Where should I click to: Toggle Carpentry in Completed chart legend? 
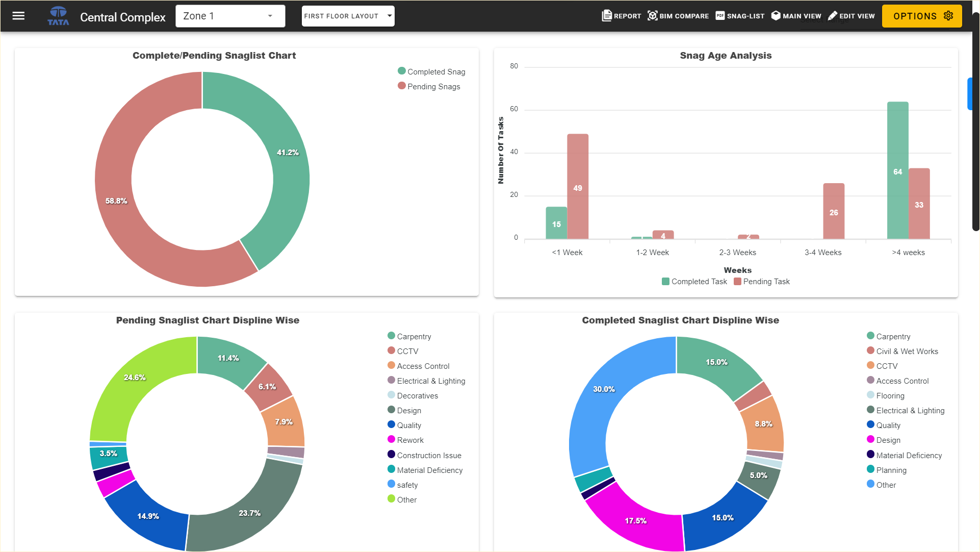pyautogui.click(x=888, y=336)
